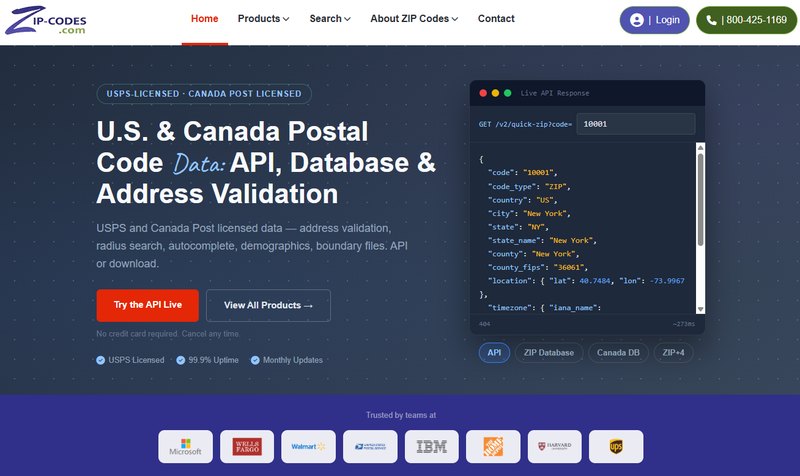Viewport: 800px width, 476px height.
Task: Click the USPS Licensed checkmark icon
Action: pos(101,360)
